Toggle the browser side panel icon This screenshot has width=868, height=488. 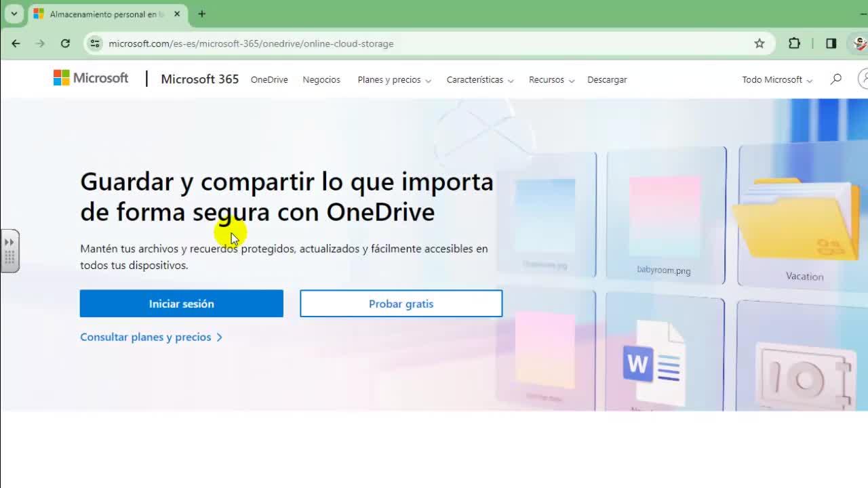click(x=831, y=43)
